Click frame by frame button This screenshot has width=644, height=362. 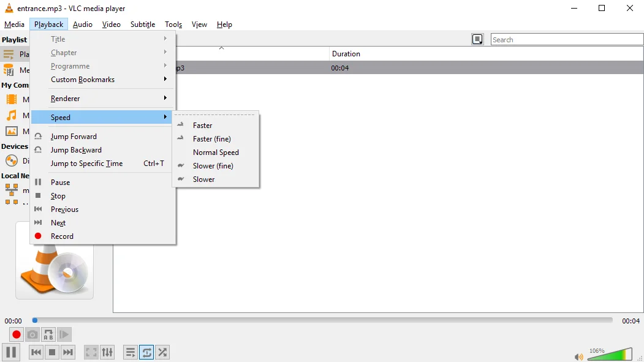[64, 334]
